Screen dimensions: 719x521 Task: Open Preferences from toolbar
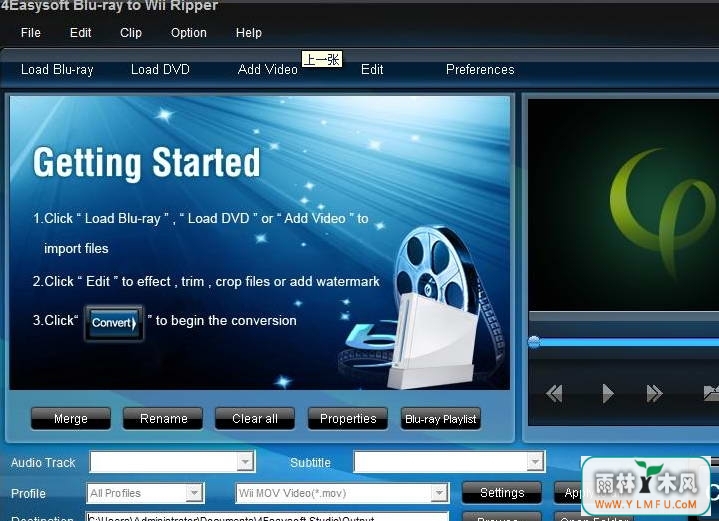(480, 70)
